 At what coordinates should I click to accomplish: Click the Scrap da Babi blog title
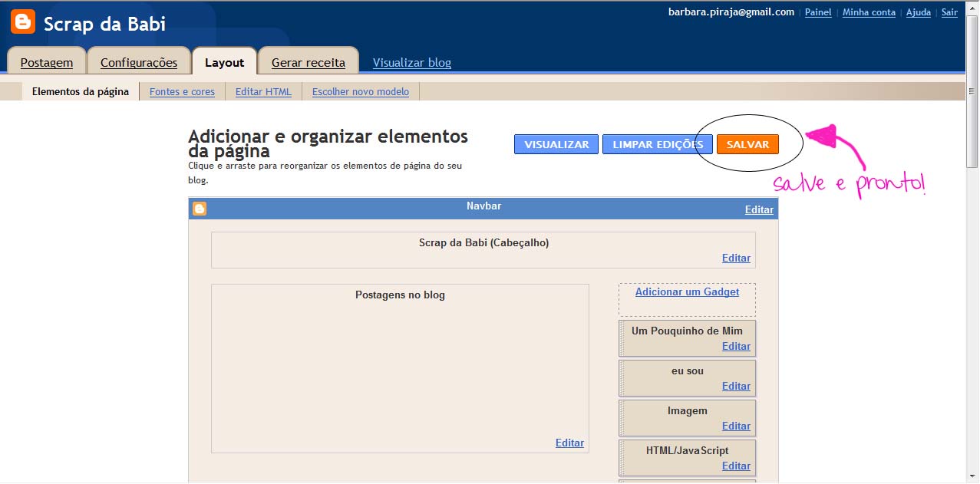(104, 24)
